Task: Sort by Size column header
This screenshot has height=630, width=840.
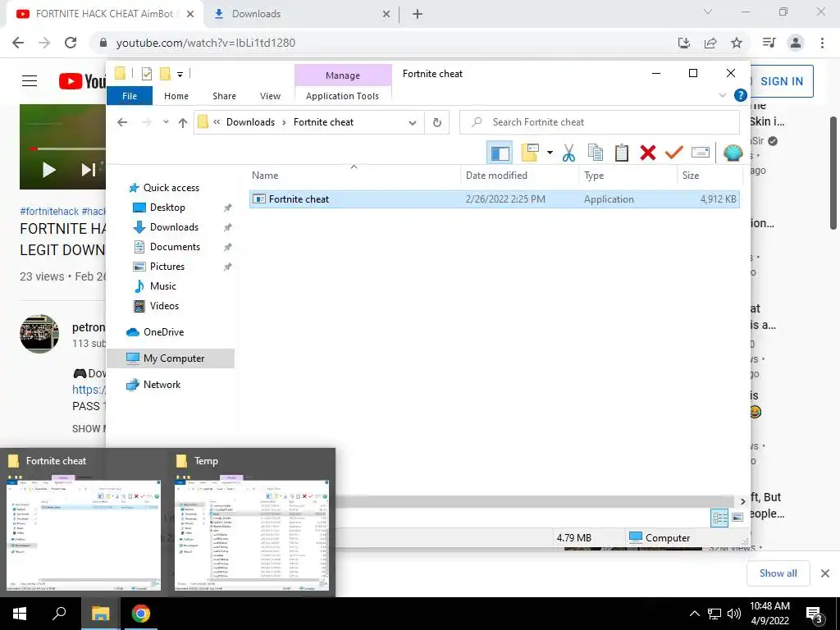Action: pyautogui.click(x=710, y=176)
